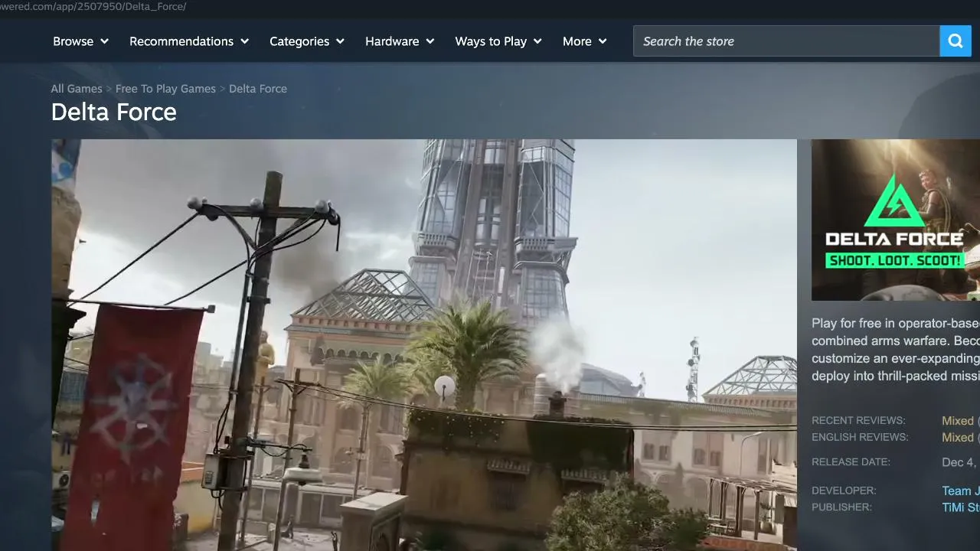Open the Delta Force capsule image
This screenshot has width=980, height=551.
pyautogui.click(x=896, y=220)
